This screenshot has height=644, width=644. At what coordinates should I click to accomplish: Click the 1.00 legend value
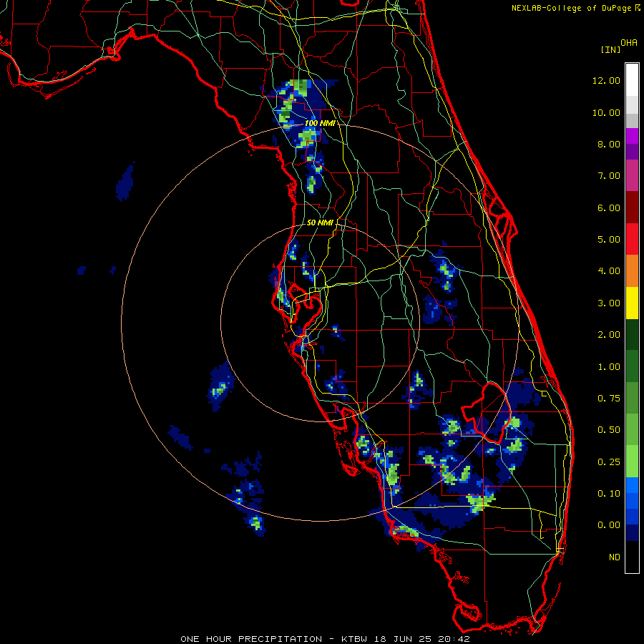tap(609, 367)
